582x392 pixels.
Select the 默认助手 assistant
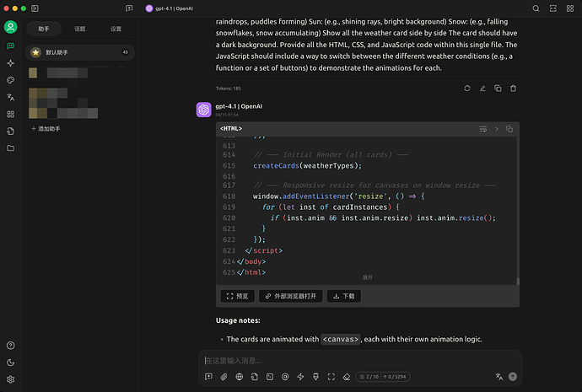[x=80, y=52]
